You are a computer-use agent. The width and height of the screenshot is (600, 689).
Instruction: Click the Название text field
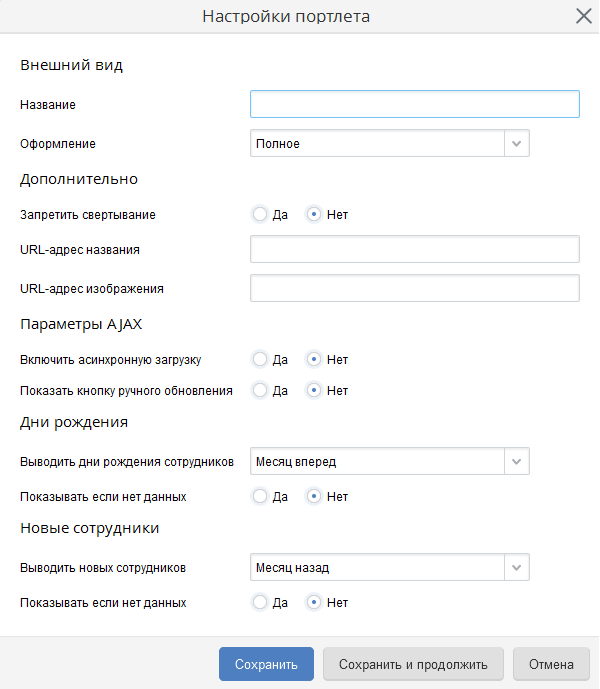[x=414, y=104]
